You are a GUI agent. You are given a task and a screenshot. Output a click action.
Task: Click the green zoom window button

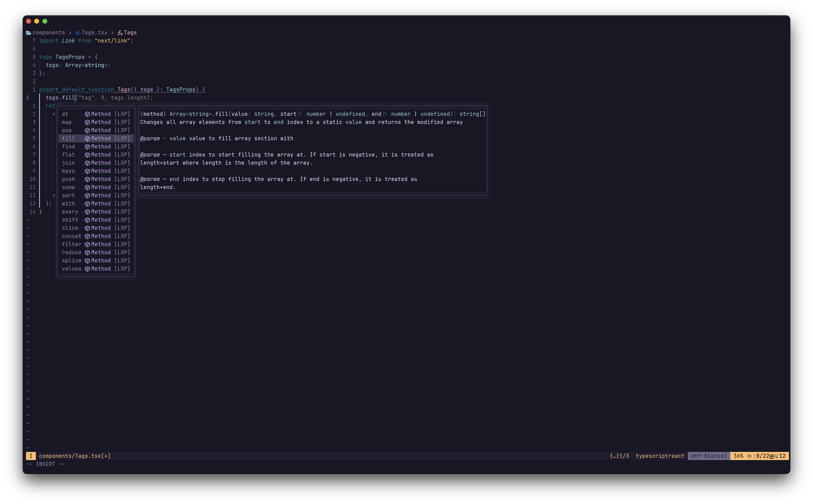45,21
